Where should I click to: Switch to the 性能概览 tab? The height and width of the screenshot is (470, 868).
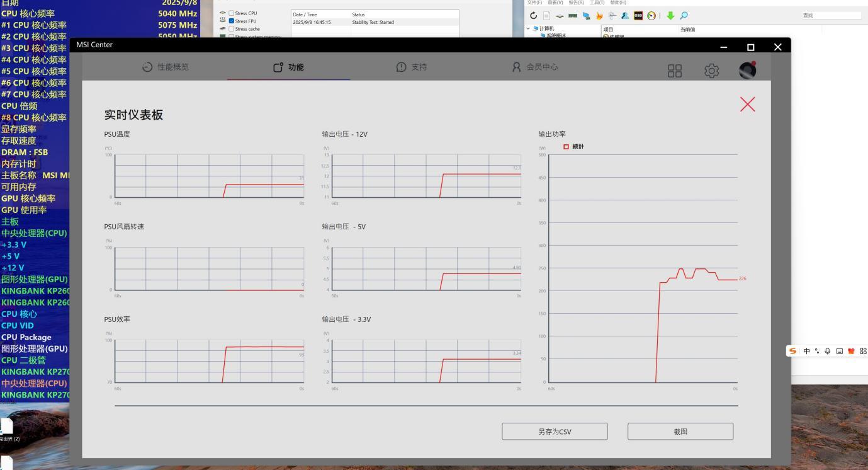tap(166, 67)
